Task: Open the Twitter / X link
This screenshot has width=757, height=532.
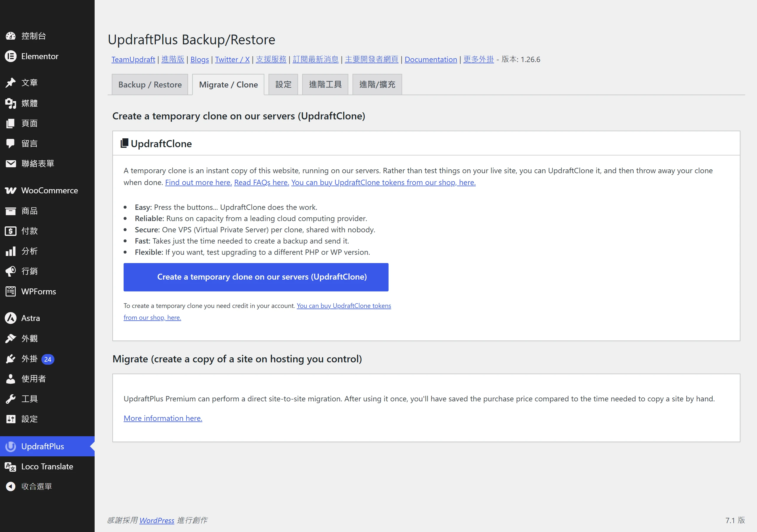Action: pyautogui.click(x=232, y=59)
